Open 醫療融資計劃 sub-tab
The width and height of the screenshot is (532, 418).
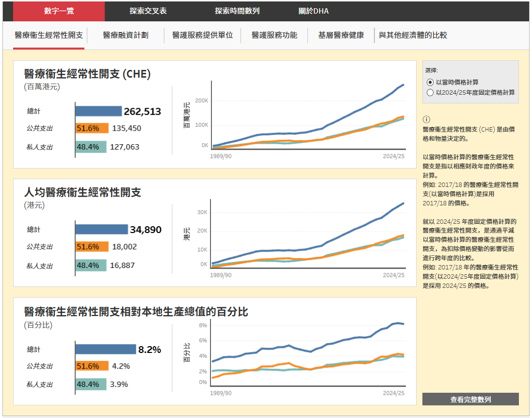[126, 35]
